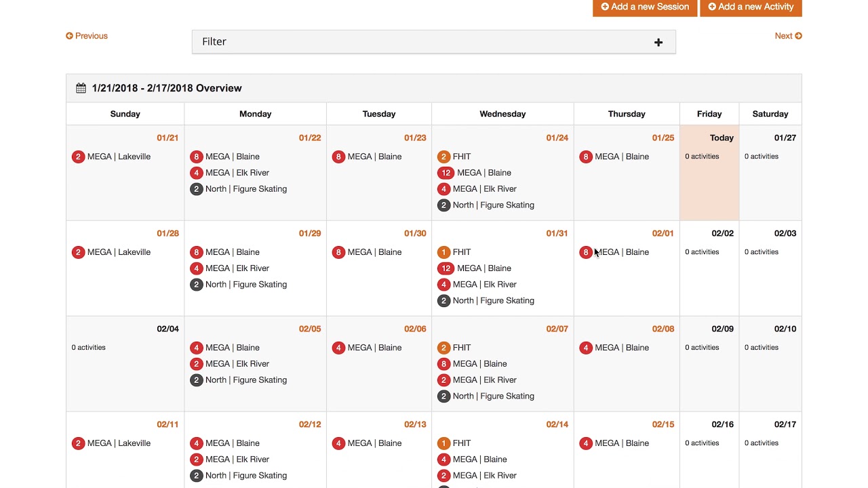Open MEGA | Lakeville on 02/11

119,443
